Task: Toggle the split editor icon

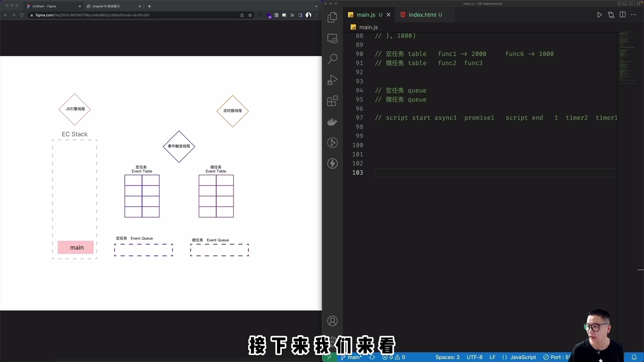Action: tap(623, 15)
